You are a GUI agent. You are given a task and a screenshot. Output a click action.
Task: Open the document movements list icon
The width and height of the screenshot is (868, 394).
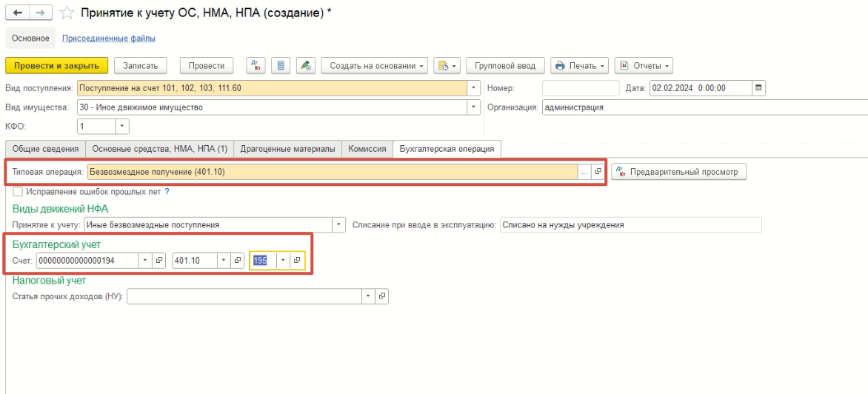pos(281,65)
